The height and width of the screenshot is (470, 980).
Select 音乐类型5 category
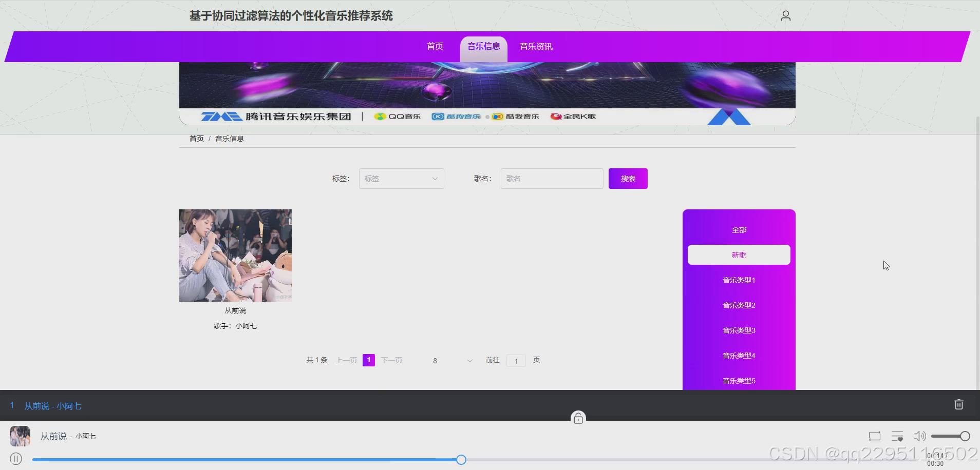click(739, 380)
